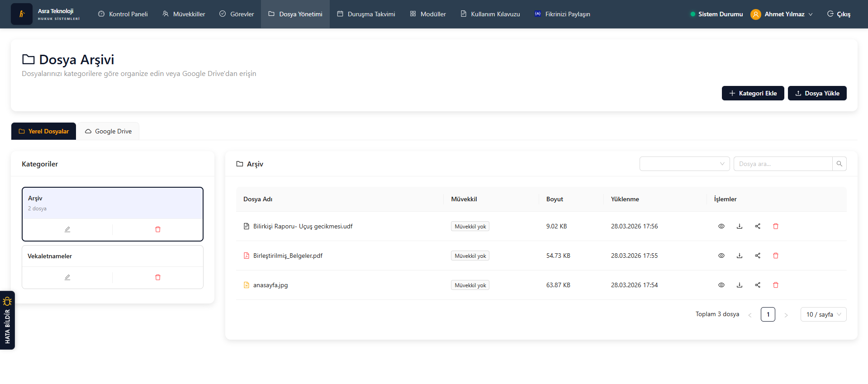Open the client filter dropdown

(x=684, y=164)
